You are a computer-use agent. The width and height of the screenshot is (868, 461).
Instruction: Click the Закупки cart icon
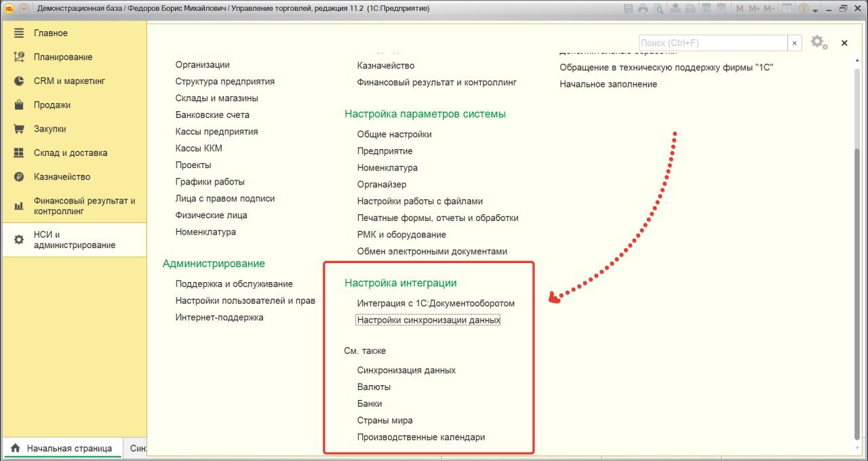coord(19,129)
